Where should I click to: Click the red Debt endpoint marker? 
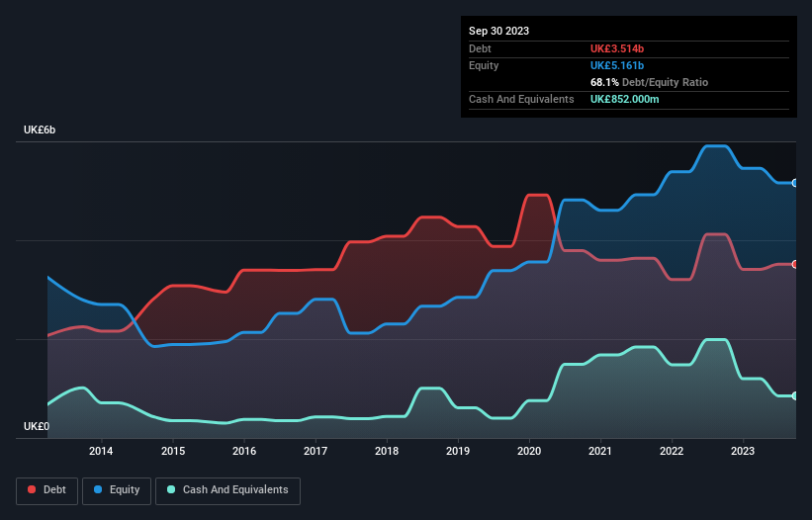click(x=795, y=264)
